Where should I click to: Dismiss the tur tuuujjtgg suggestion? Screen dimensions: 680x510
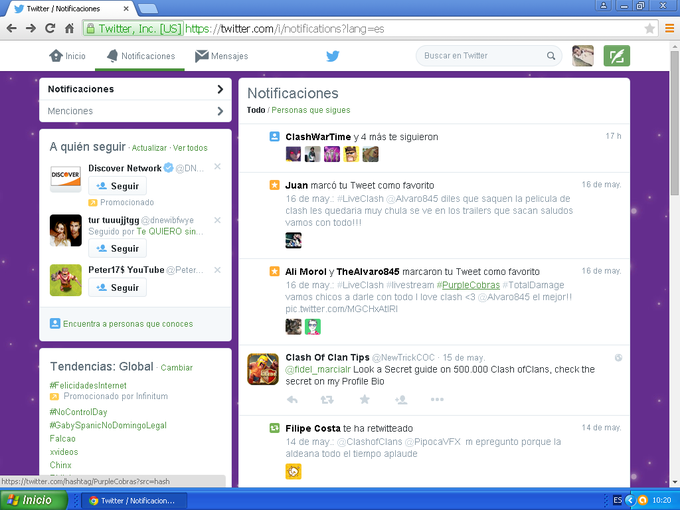click(217, 220)
